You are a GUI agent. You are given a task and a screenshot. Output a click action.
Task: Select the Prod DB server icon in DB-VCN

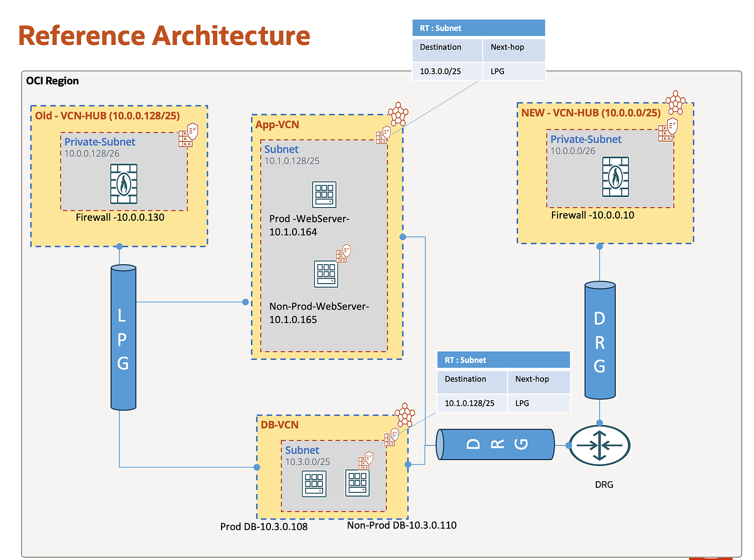(314, 483)
